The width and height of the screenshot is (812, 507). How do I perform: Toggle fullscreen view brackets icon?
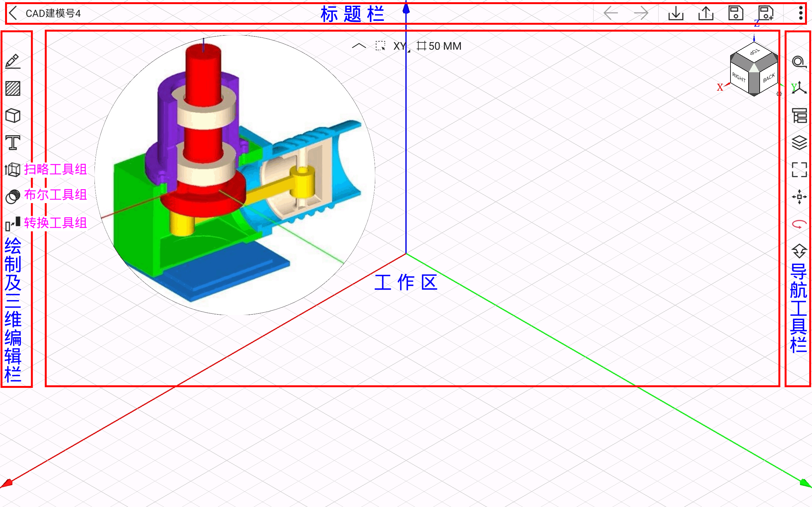[x=799, y=170]
